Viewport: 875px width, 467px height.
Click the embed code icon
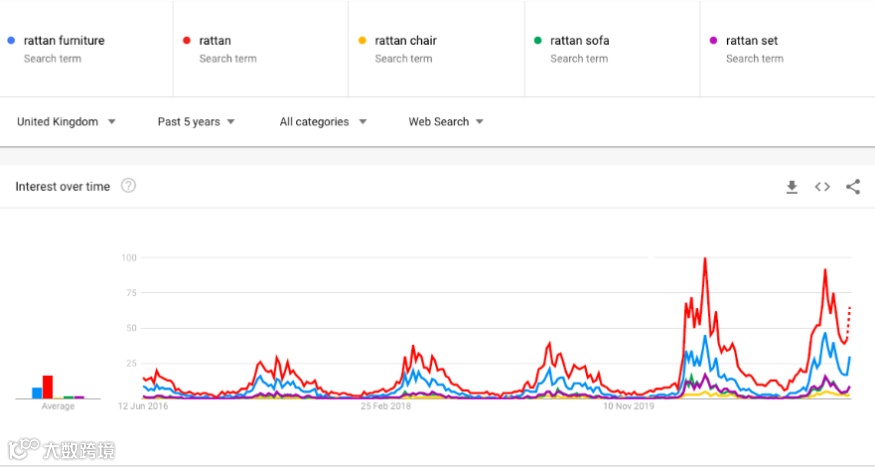coord(822,187)
